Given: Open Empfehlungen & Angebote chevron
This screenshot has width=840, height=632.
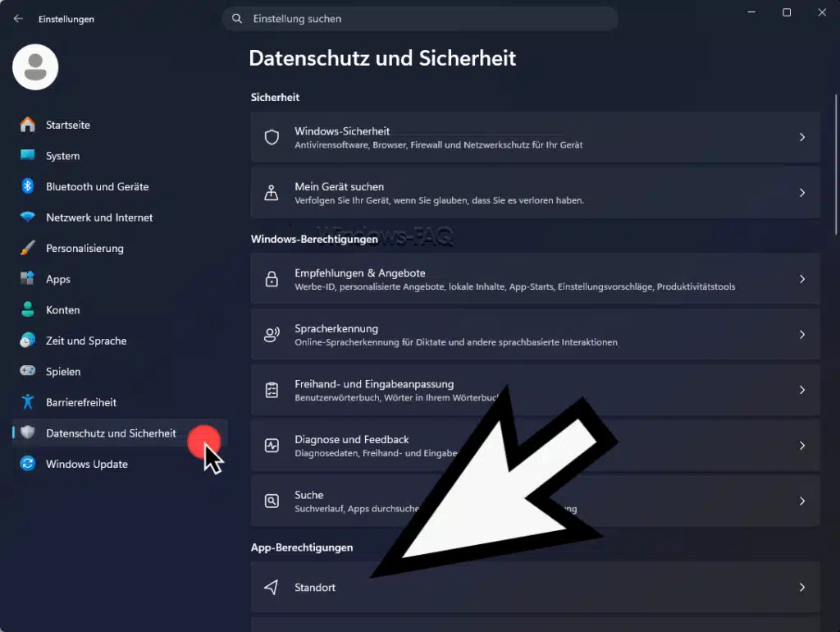Looking at the screenshot, I should (x=802, y=279).
